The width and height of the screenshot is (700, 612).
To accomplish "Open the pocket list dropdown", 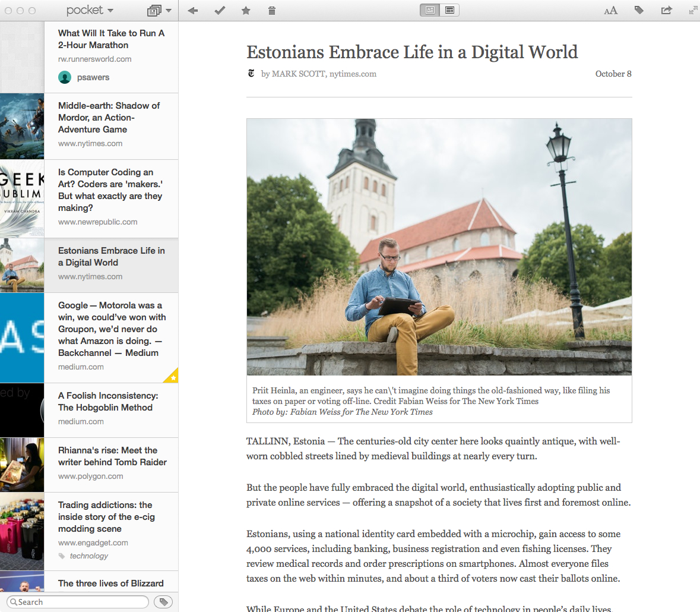I will pyautogui.click(x=90, y=10).
